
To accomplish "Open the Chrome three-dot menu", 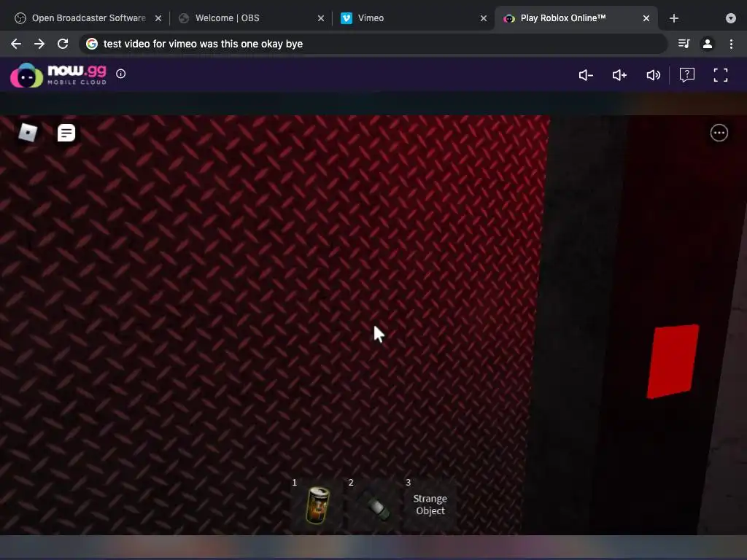I will click(731, 44).
